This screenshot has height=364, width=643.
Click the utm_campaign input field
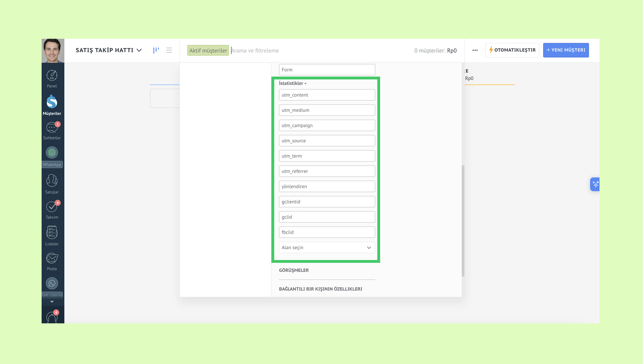pos(326,125)
